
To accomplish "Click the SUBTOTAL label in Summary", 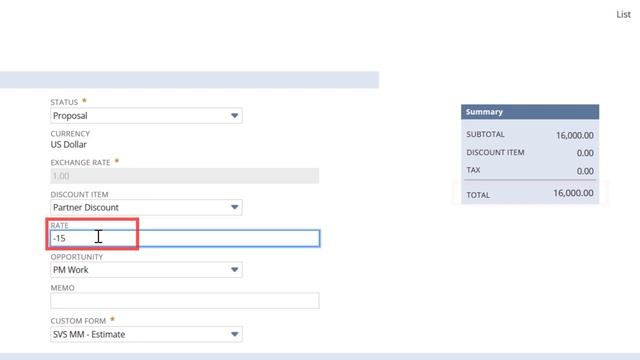I will coord(485,134).
